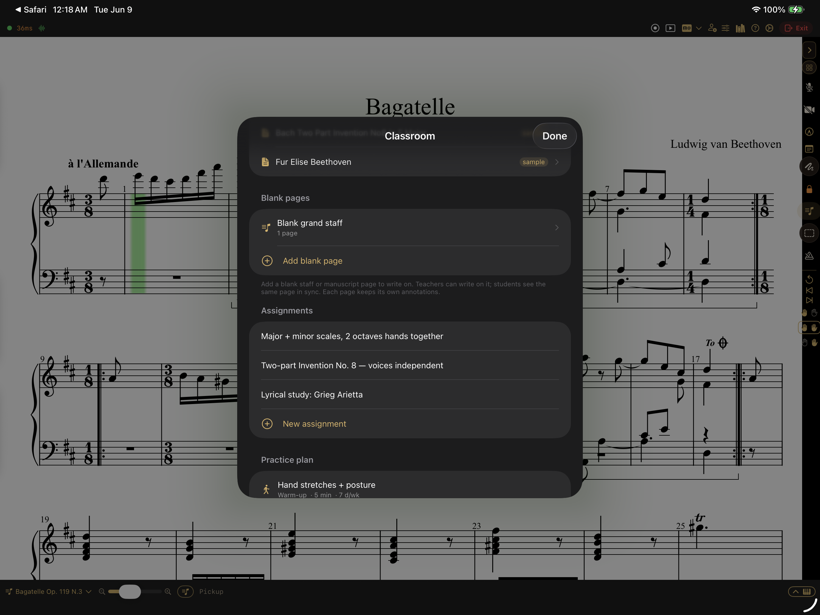Viewport: 820px width, 615px height.
Task: Open the Blank grand staff page
Action: pos(409,227)
